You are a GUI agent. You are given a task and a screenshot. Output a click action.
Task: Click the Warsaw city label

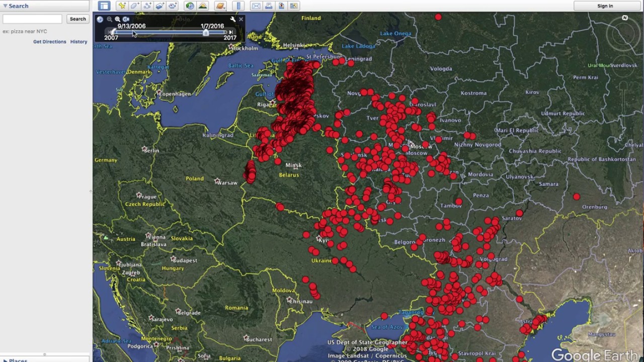point(227,183)
